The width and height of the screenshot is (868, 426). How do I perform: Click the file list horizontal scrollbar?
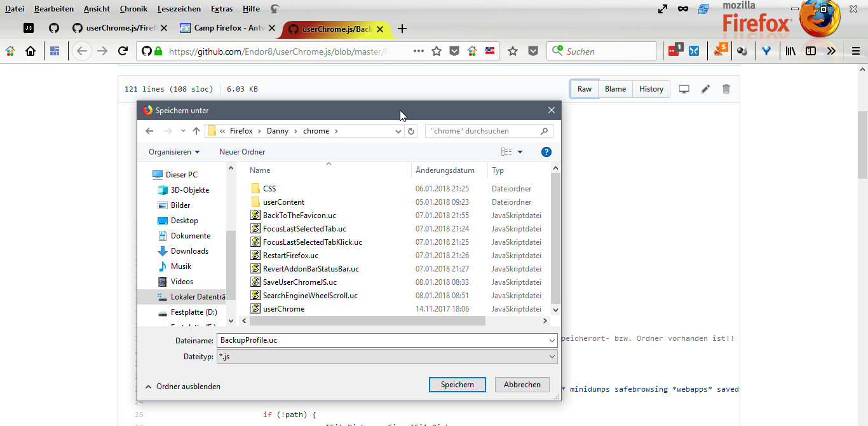[362, 322]
